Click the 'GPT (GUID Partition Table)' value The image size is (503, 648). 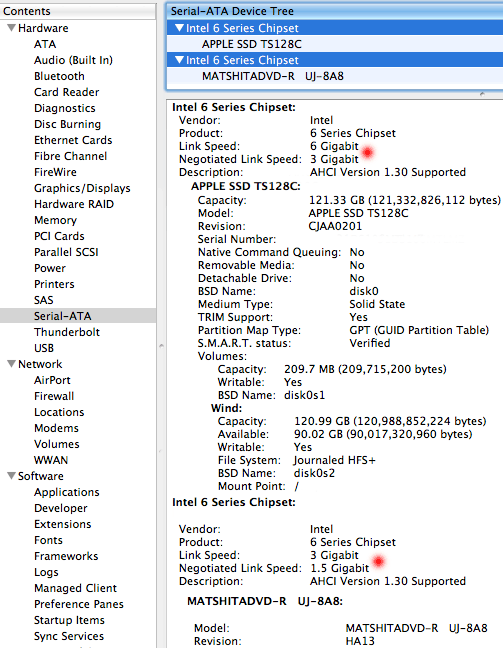(419, 330)
